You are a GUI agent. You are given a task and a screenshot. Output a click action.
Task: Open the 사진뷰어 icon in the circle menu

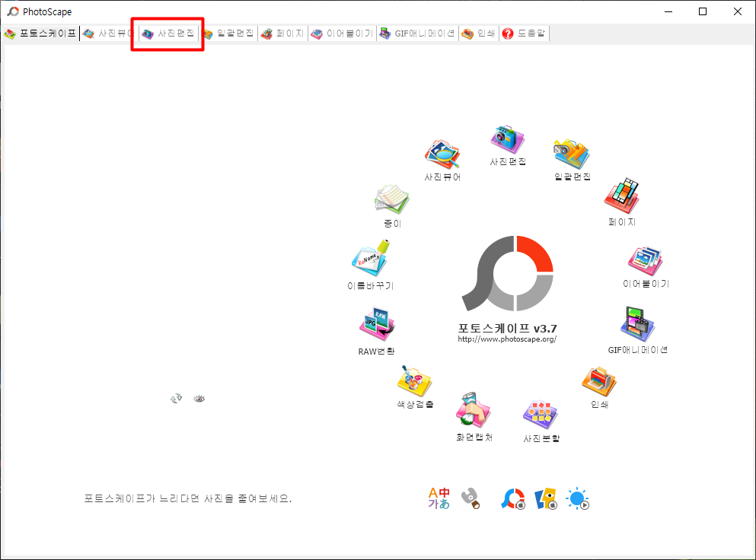click(x=442, y=154)
